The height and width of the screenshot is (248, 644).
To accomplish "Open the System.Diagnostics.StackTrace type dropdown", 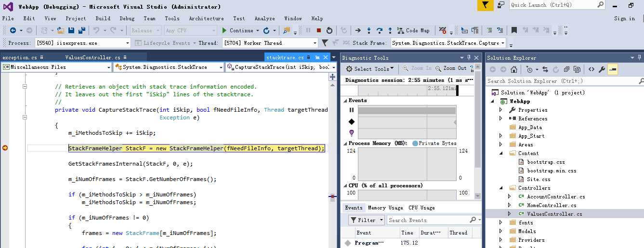I will (221, 67).
